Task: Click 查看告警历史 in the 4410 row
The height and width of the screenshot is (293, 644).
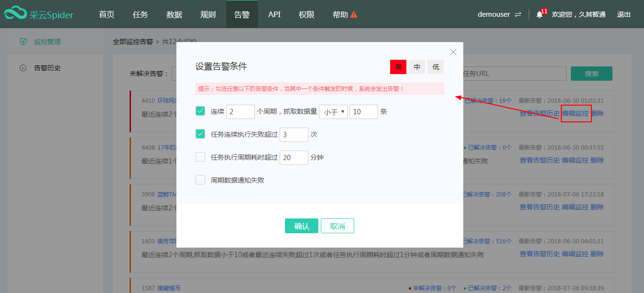Action: pos(540,113)
